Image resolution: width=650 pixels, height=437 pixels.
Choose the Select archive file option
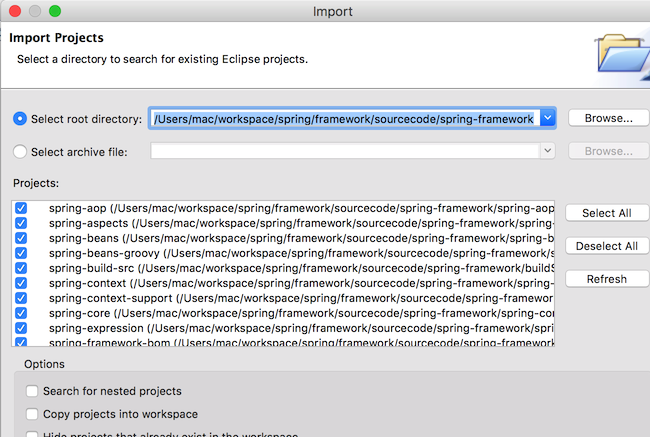(20, 151)
